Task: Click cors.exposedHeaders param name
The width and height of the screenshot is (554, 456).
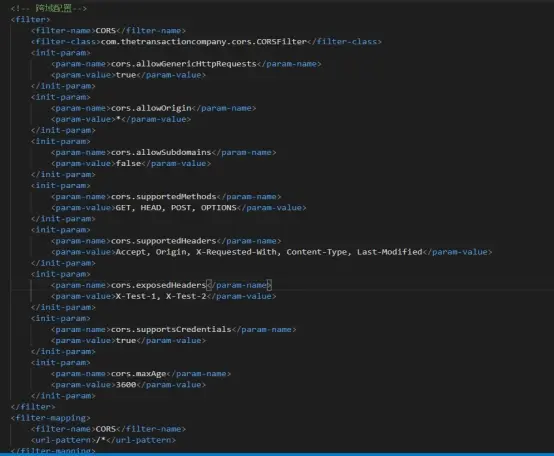Action: click(x=159, y=285)
